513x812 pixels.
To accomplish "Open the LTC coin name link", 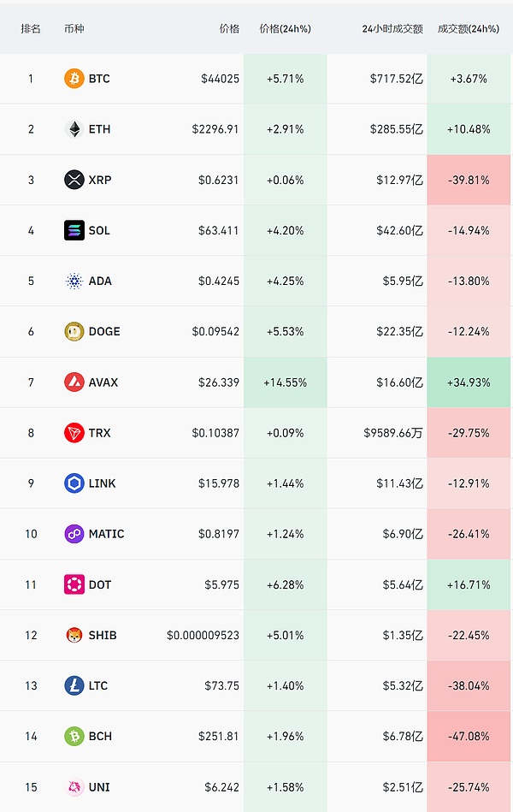I will (x=99, y=685).
